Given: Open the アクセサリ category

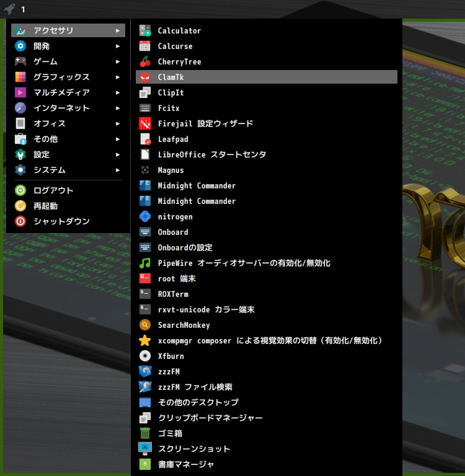Looking at the screenshot, I should 68,30.
